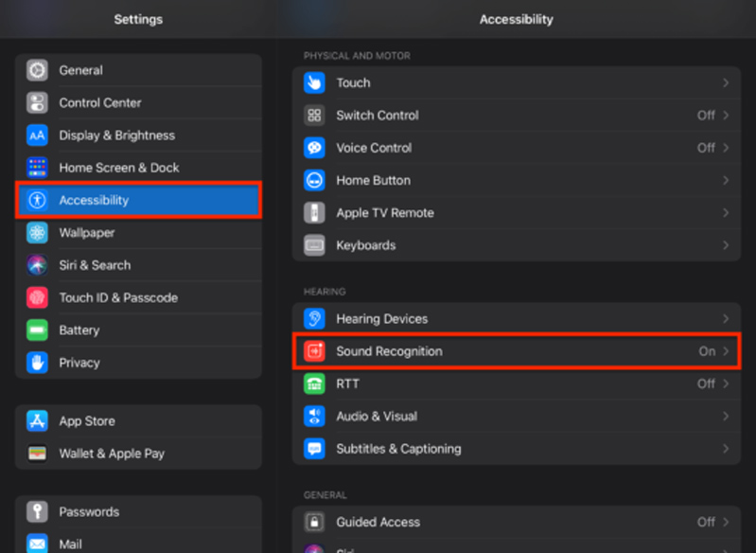Click the Home Button icon
The height and width of the screenshot is (553, 756).
pos(314,181)
